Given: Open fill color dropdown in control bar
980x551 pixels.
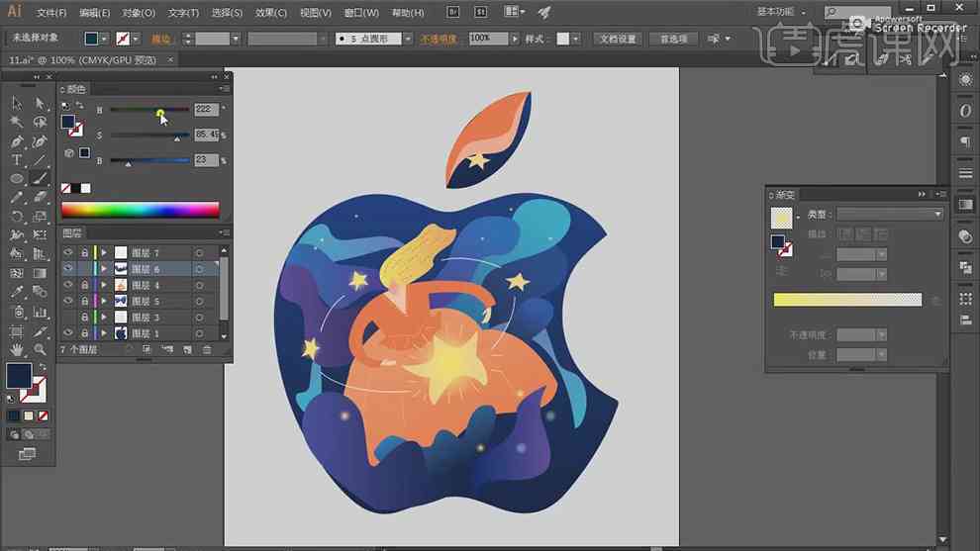Looking at the screenshot, I should click(x=104, y=39).
